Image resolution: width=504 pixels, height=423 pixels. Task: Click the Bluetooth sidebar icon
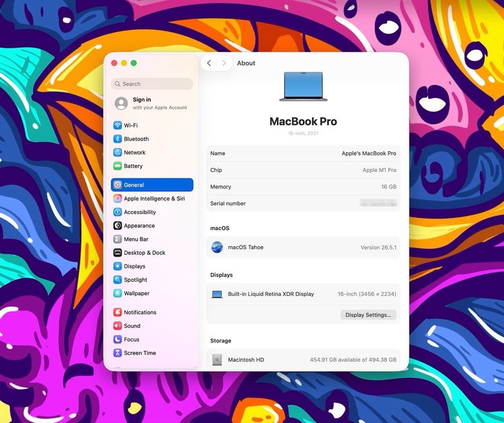pyautogui.click(x=118, y=139)
